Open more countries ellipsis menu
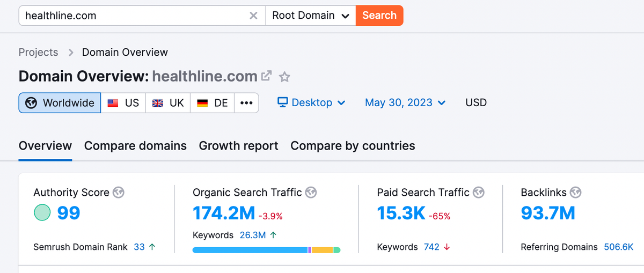Screen dimensions: 644x273 pos(246,103)
